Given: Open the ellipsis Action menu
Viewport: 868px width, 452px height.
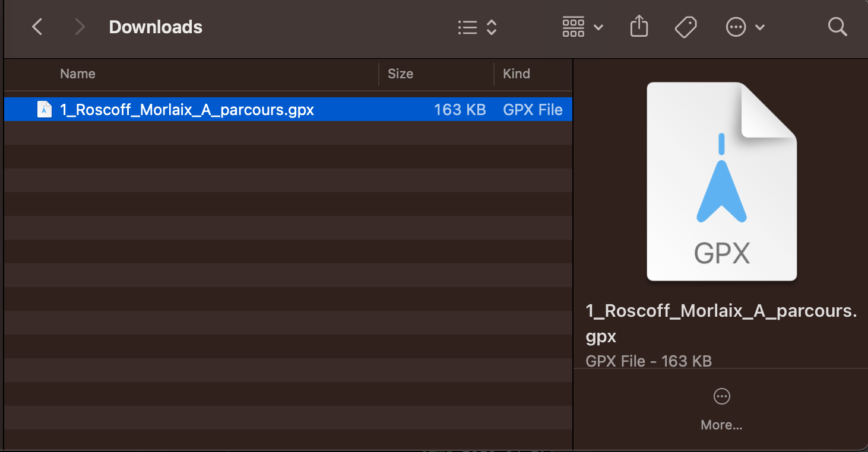Looking at the screenshot, I should tap(745, 27).
